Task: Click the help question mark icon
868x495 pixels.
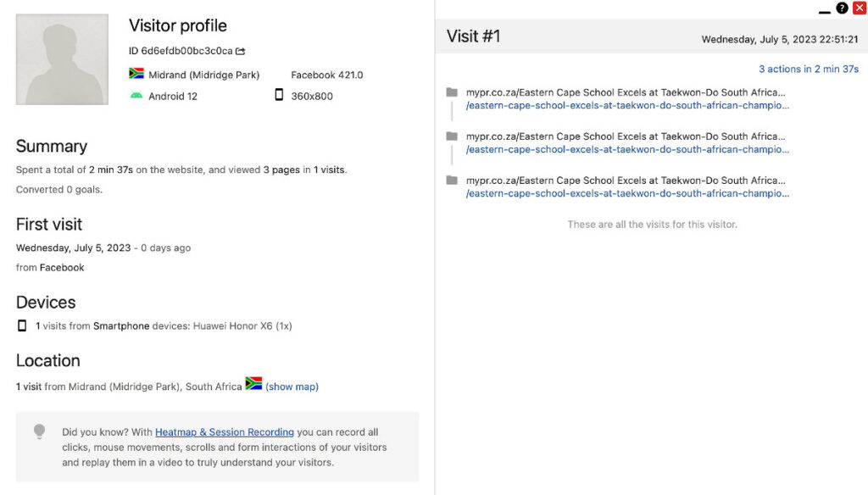Action: [x=842, y=8]
